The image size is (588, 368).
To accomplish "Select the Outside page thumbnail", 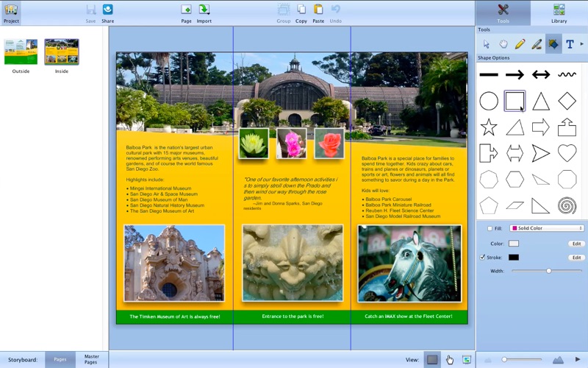I will pos(21,52).
